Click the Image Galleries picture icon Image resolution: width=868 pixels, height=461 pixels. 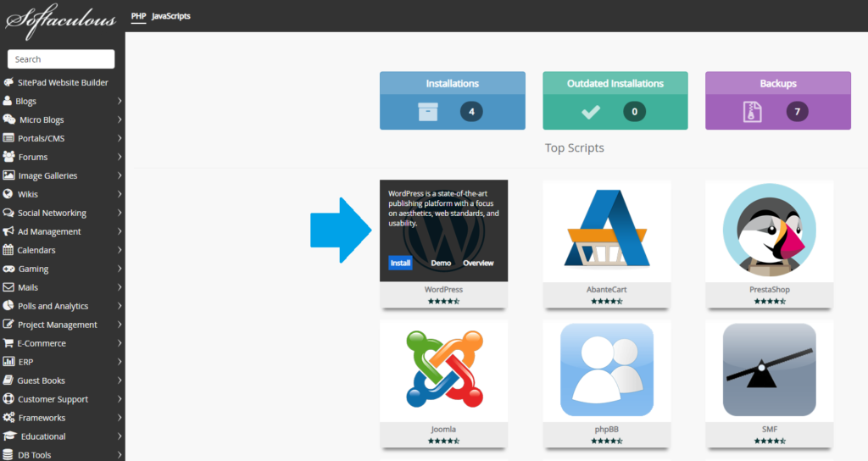[8, 175]
